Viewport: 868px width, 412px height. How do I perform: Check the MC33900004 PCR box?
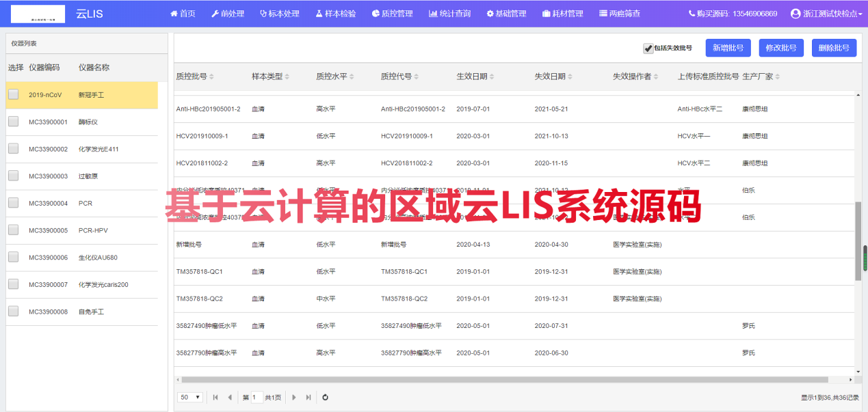[13, 203]
